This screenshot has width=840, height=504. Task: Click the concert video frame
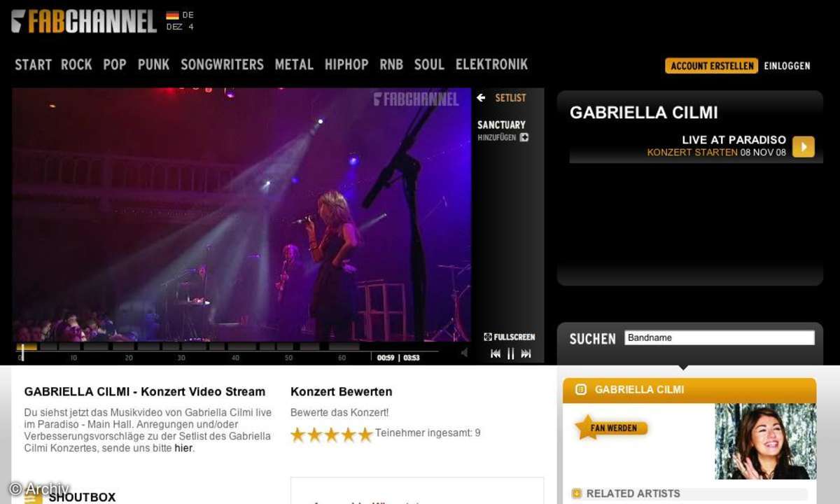[241, 214]
